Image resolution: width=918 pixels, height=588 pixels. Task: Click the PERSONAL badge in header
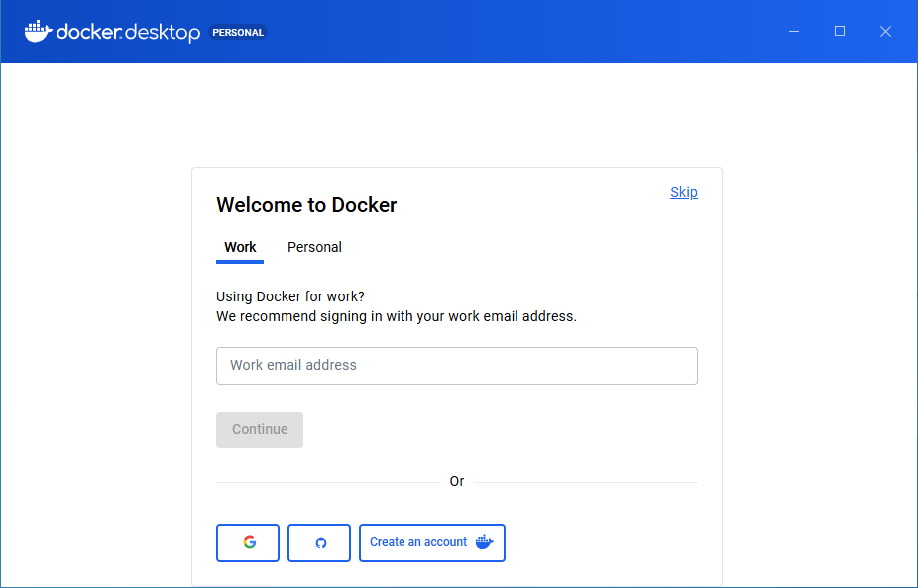tap(238, 32)
